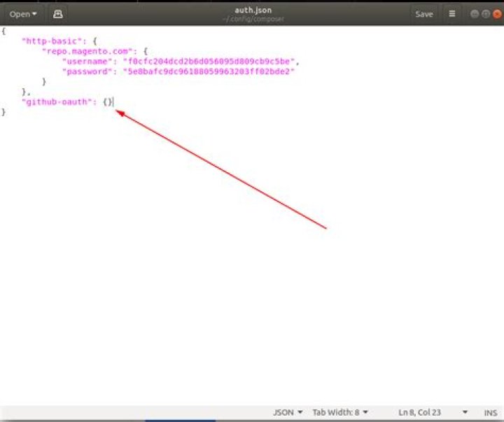Open Tab Width: 8 dropdown
Viewport: 504px width, 422px height.
click(340, 412)
